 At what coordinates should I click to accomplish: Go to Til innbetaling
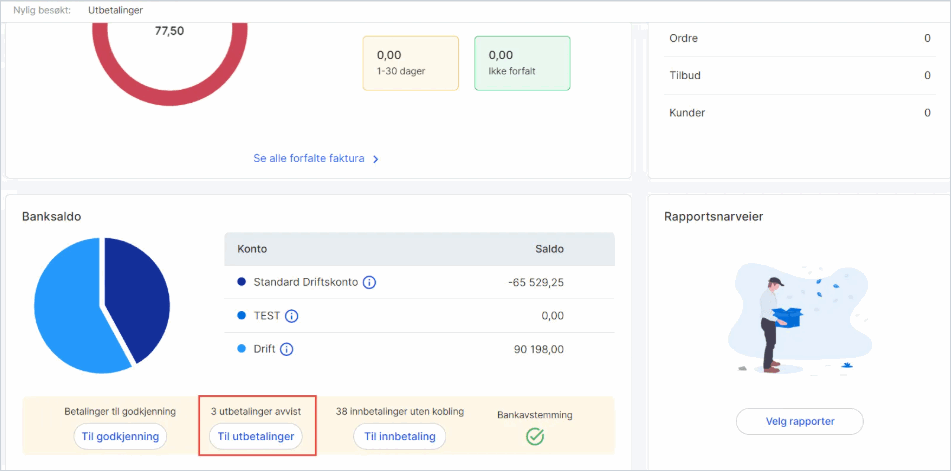click(x=400, y=436)
